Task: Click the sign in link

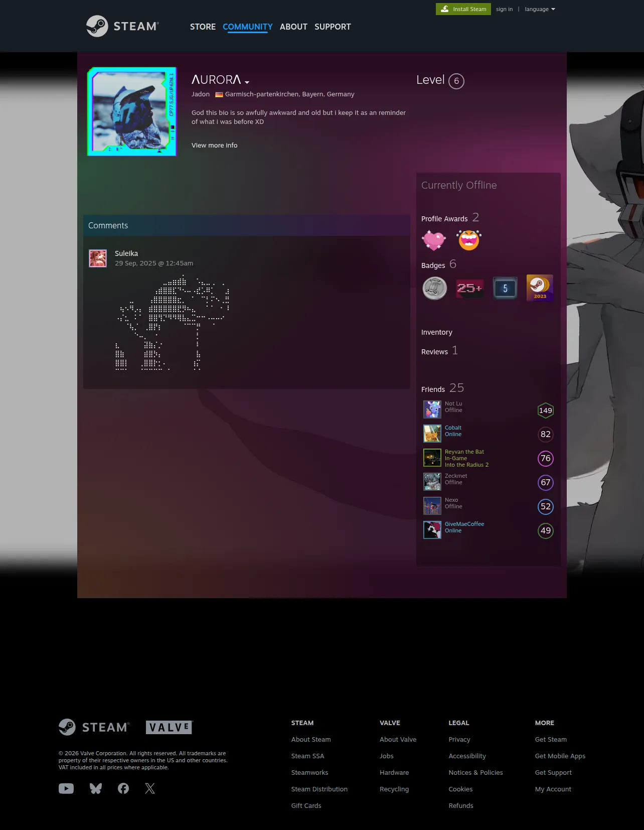Action: (504, 9)
